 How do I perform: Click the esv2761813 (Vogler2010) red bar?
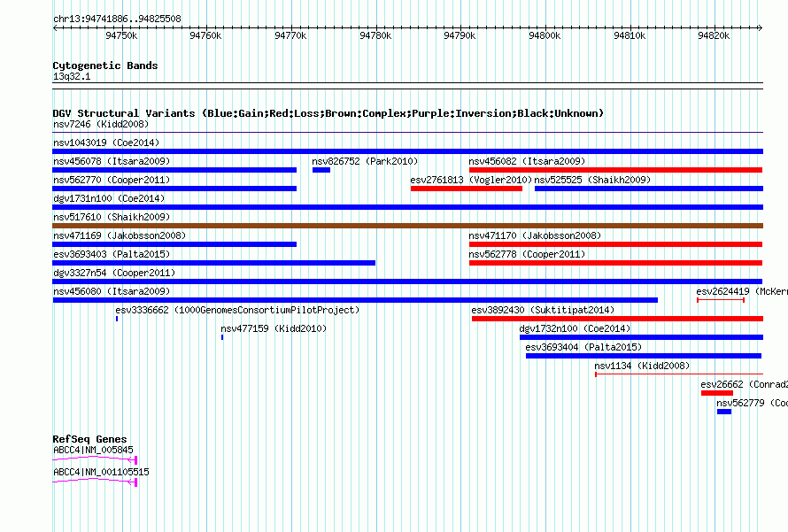click(x=467, y=189)
